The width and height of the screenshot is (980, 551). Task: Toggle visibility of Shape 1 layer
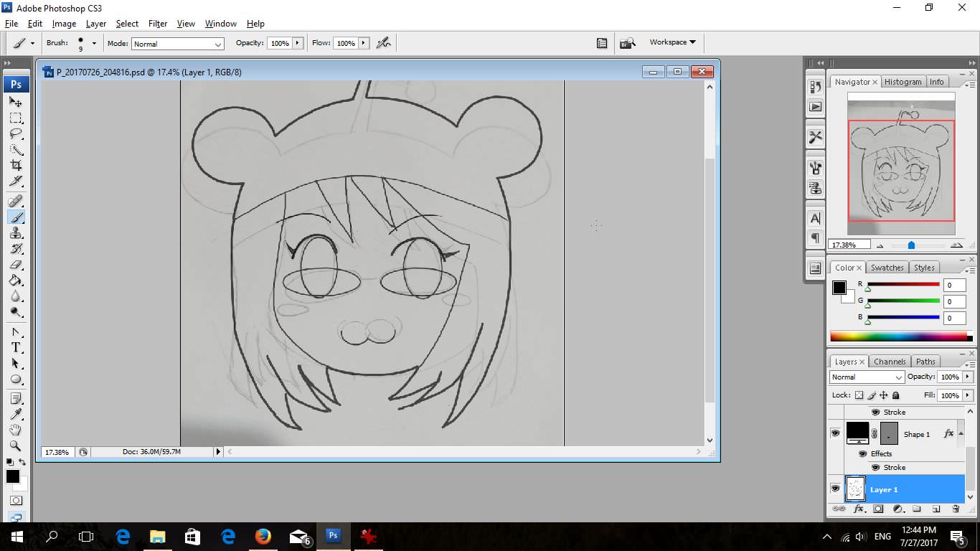(x=835, y=433)
